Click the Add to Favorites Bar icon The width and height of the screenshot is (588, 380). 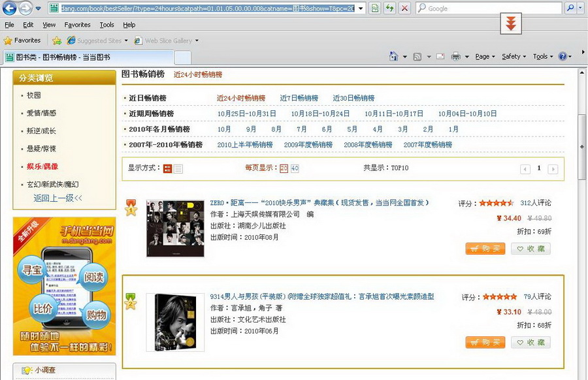tap(57, 40)
